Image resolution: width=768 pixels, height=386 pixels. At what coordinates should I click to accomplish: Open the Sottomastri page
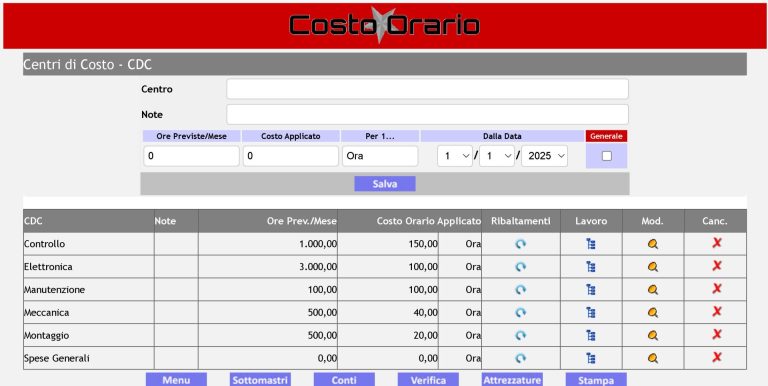260,380
